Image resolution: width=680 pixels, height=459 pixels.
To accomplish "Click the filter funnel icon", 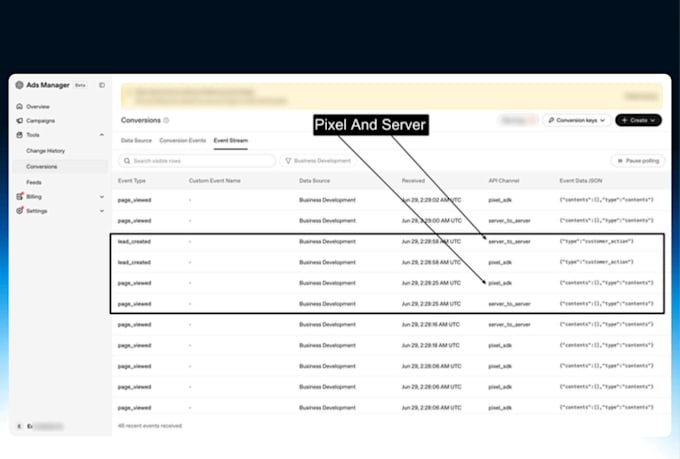I will point(288,161).
